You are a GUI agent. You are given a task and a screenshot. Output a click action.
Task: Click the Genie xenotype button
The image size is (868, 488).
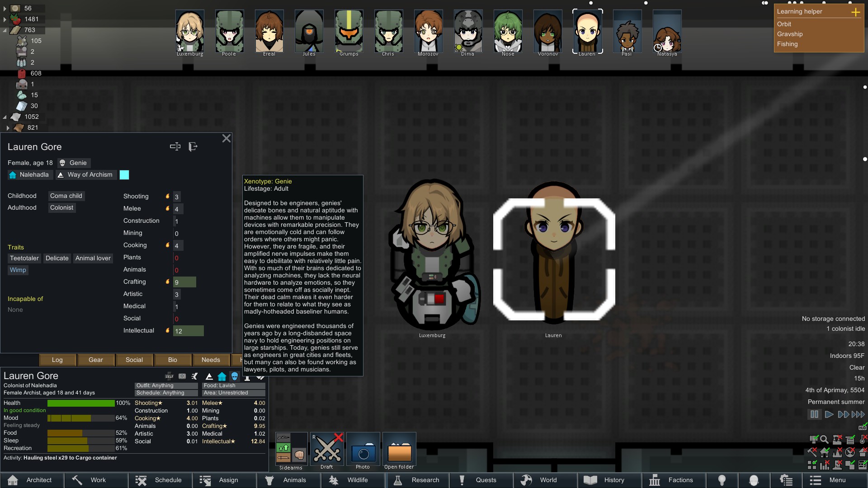(x=73, y=163)
